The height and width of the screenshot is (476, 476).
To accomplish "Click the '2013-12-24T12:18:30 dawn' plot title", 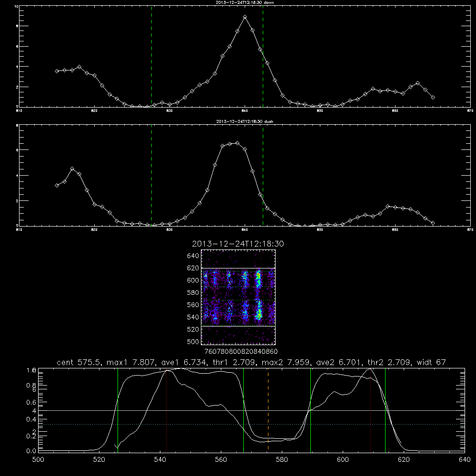I will (x=245, y=2).
